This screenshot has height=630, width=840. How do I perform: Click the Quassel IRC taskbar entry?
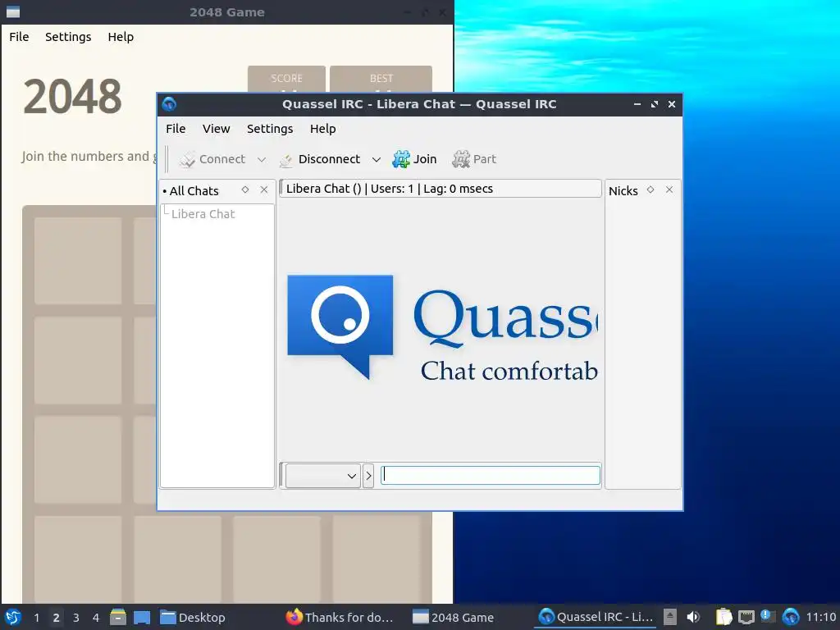click(596, 617)
